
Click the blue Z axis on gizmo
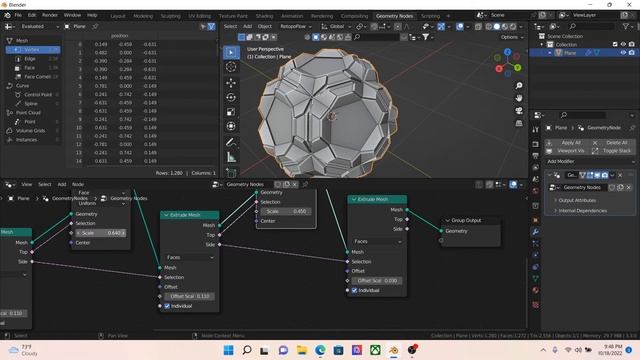pos(507,52)
